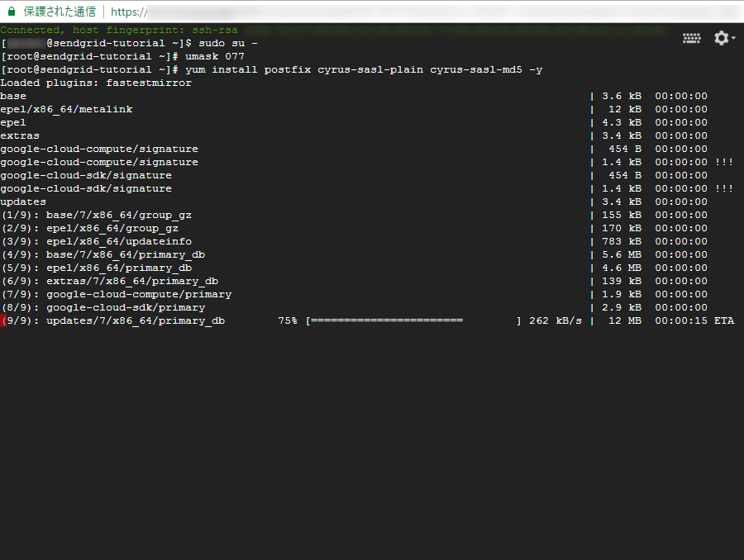Click '(5/9): epel/x86_64/primary_db' line
This screenshot has height=560, width=744.
97,268
